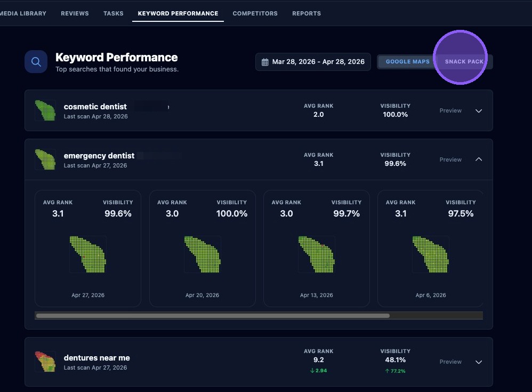The image size is (532, 392).
Task: Open the Apr 20, 2026 scan heatmap
Action: click(202, 254)
